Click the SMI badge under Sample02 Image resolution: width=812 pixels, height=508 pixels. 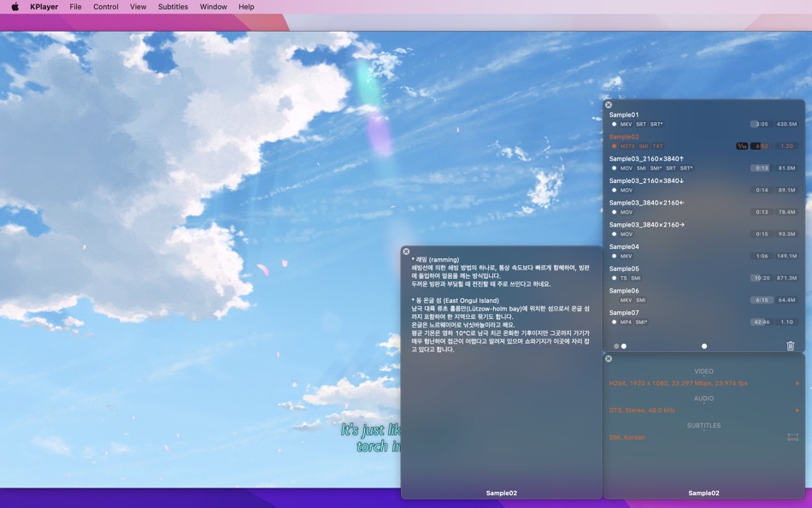[x=643, y=146]
